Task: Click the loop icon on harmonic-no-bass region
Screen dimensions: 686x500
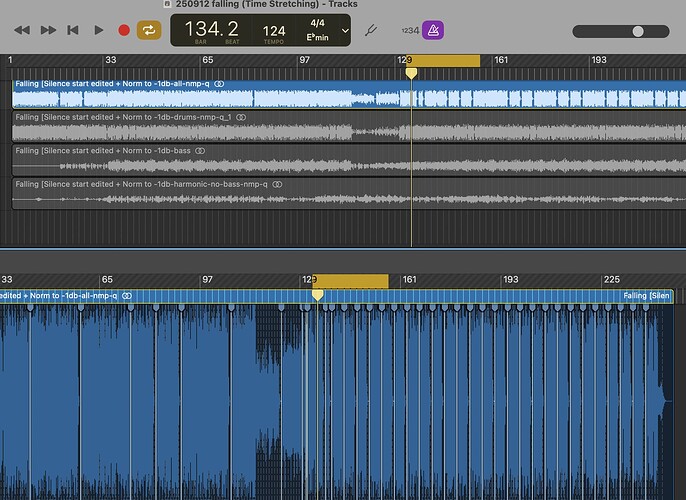Action: (277, 184)
